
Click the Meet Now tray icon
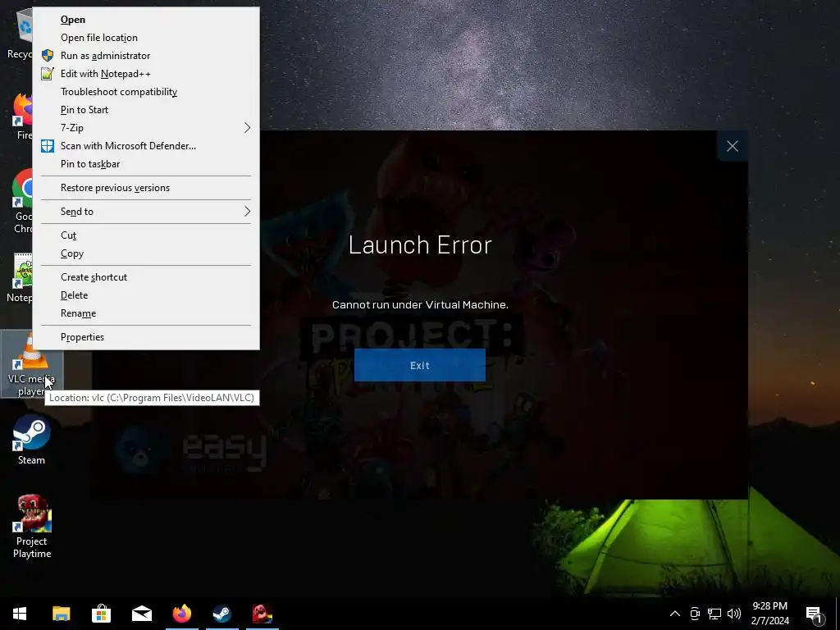694,614
